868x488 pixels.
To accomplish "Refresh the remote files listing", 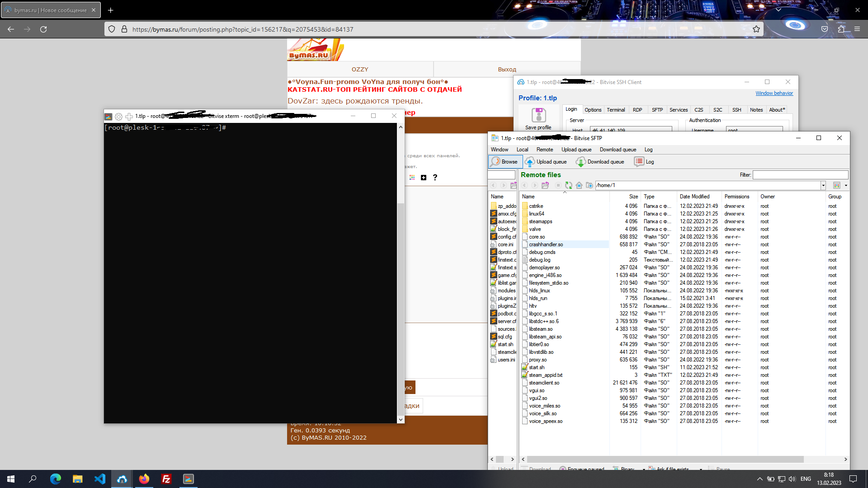I will coord(569,185).
